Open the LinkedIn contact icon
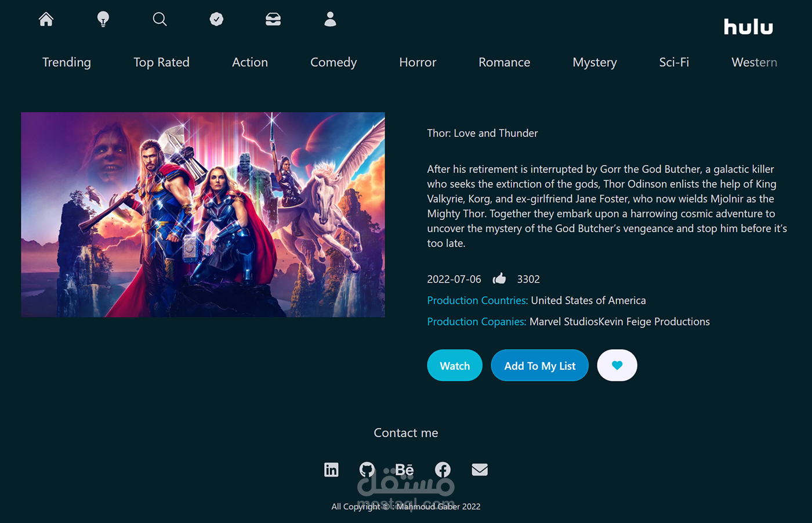 pos(331,469)
